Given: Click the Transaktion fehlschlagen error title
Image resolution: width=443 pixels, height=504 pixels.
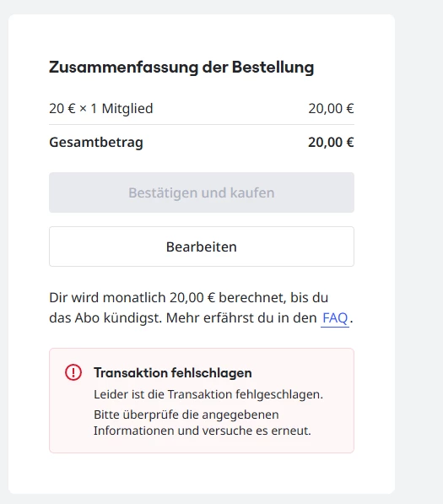Looking at the screenshot, I should tap(173, 373).
